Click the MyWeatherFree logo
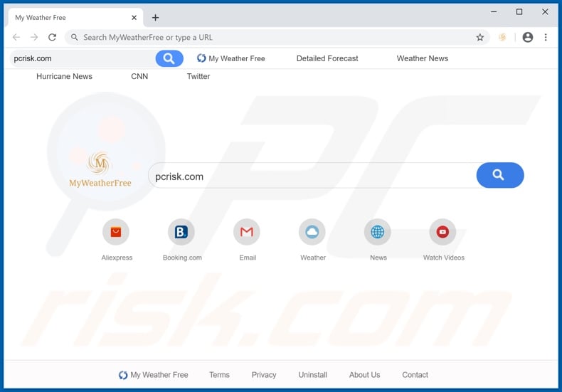The height and width of the screenshot is (392, 562). (100, 169)
